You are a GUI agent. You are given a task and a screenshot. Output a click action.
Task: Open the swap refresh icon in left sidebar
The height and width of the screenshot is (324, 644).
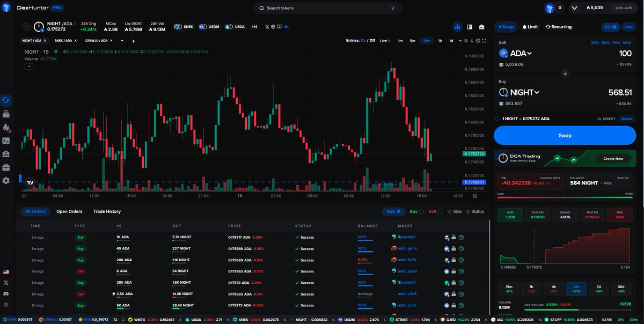coord(6,100)
